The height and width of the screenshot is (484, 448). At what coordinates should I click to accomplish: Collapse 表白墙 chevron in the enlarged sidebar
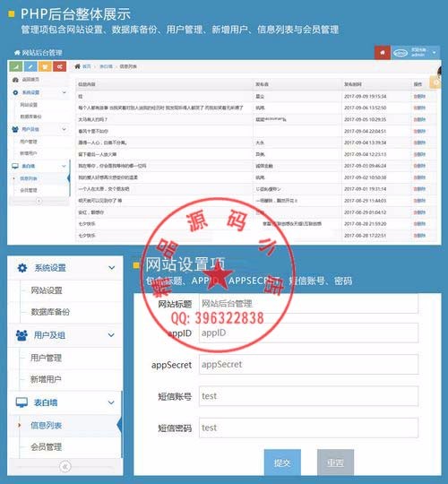(x=111, y=402)
